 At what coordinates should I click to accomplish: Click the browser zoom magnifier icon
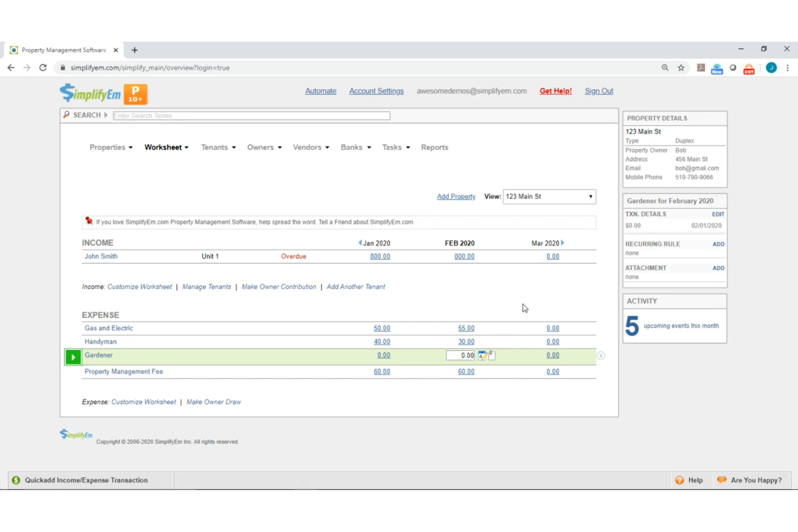[x=665, y=68]
